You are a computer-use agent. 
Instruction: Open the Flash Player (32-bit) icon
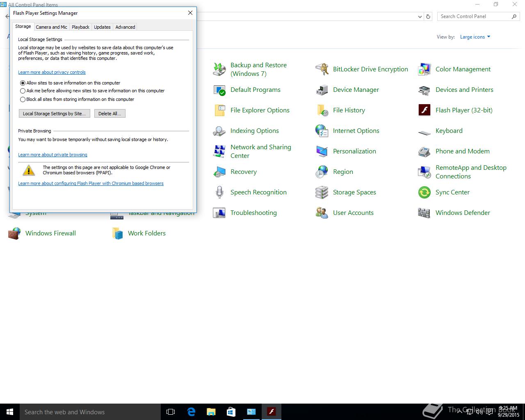click(424, 110)
